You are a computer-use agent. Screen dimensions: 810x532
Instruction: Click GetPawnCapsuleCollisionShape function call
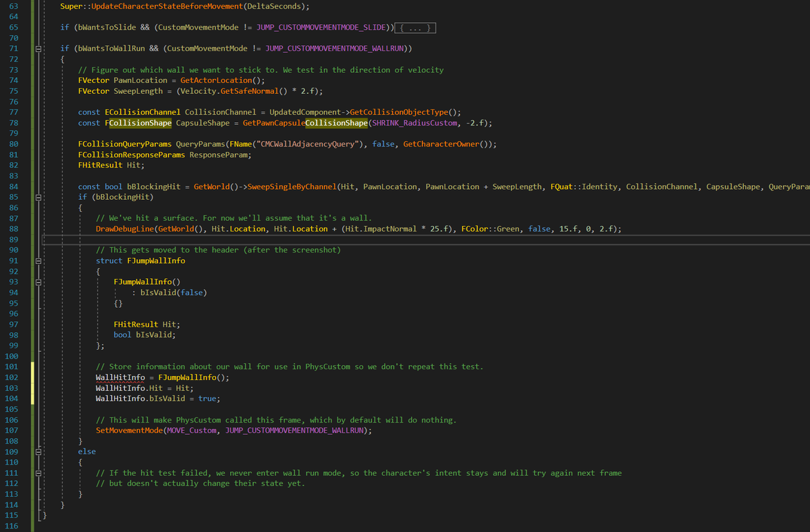coord(306,123)
